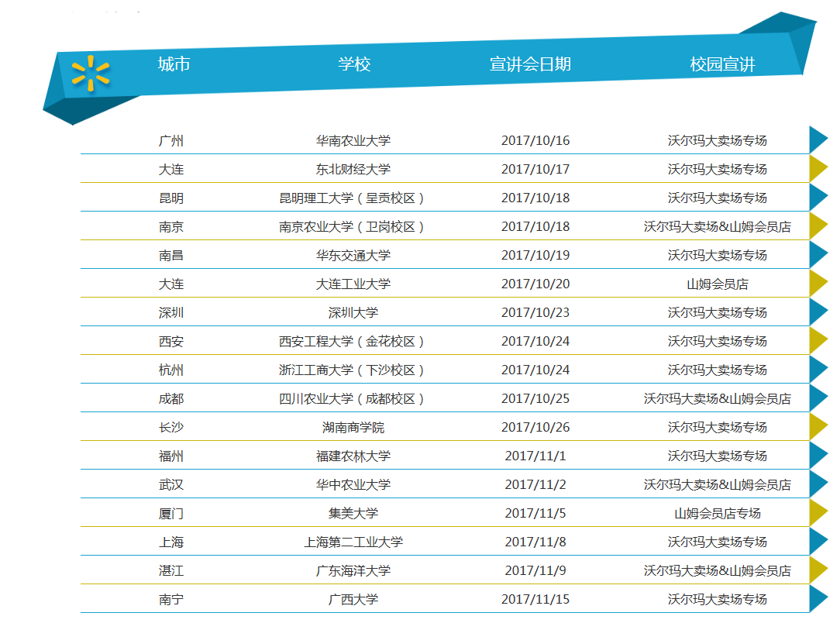Click the blue arrow on 广西大学 row

818,599
